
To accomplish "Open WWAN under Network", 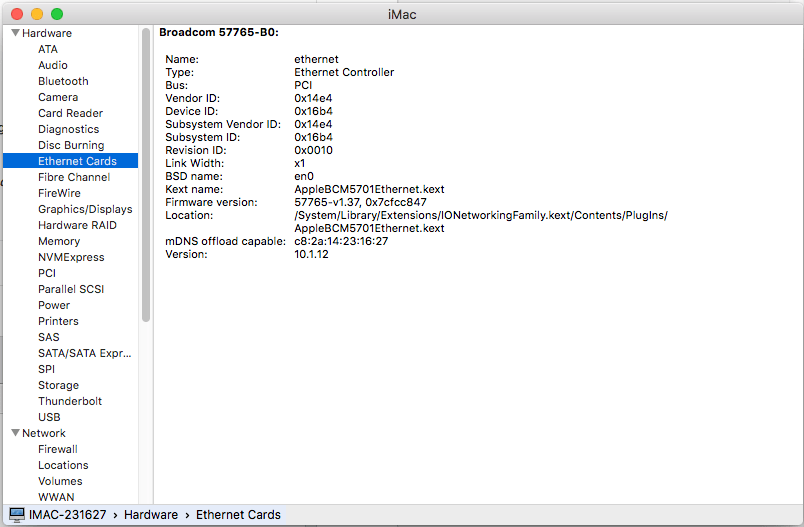I will [x=56, y=497].
